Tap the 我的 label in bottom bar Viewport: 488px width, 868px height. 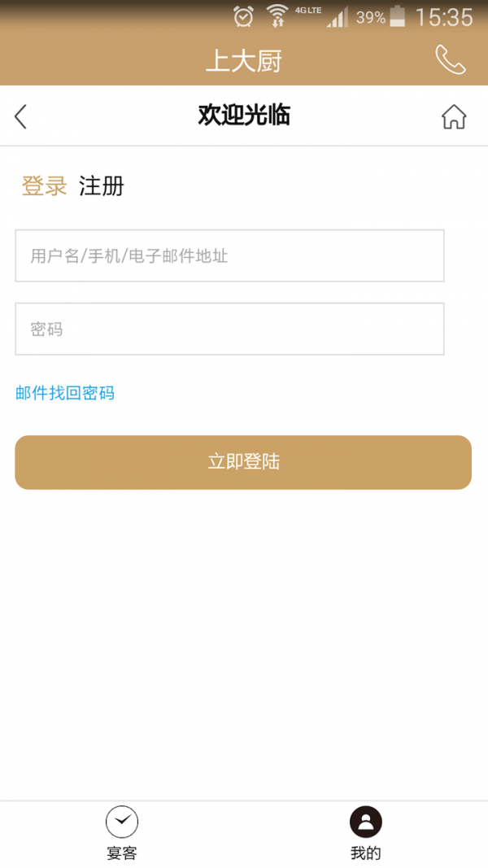point(365,853)
